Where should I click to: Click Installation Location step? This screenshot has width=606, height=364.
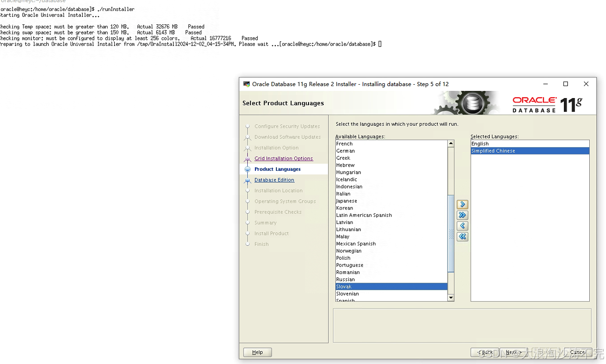click(278, 190)
